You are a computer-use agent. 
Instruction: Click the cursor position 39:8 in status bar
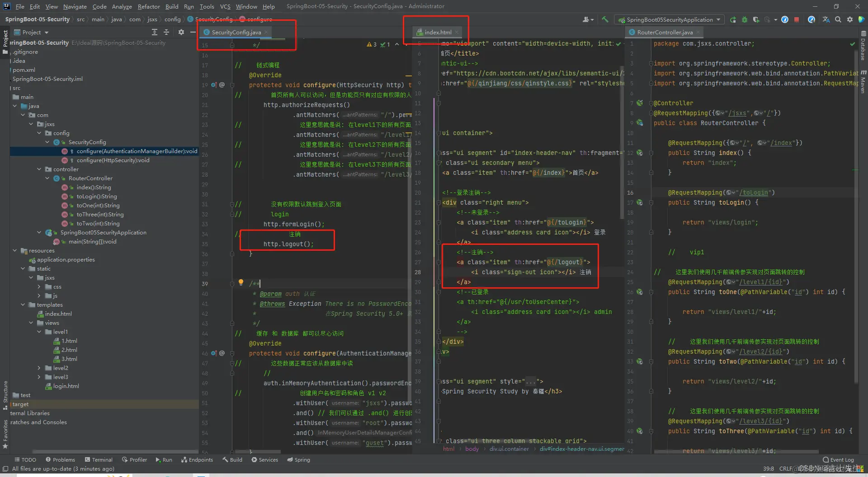tap(769, 469)
